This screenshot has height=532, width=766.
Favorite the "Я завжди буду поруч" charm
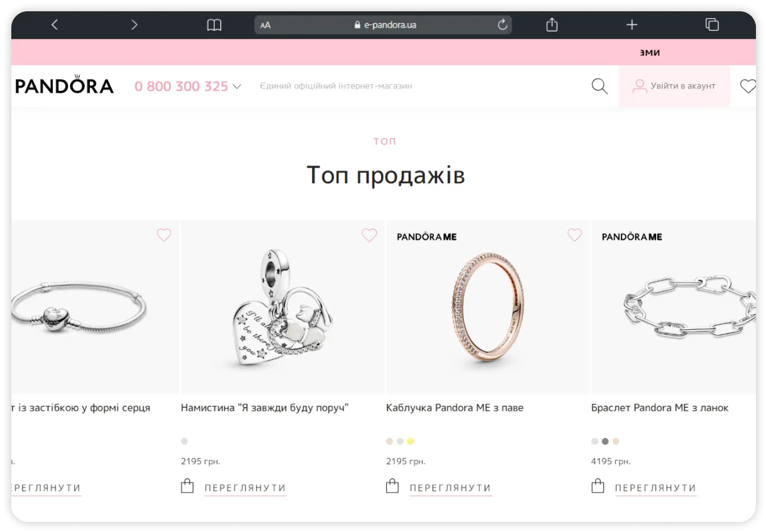click(x=369, y=235)
